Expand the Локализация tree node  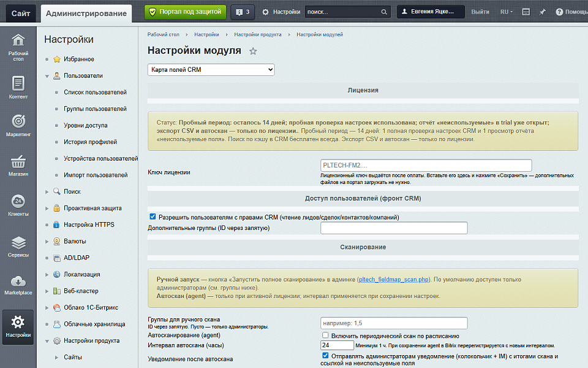point(47,275)
